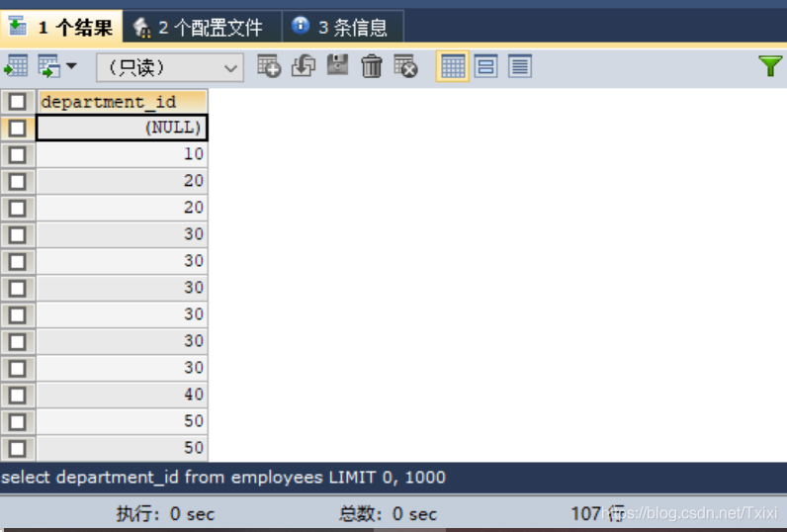Image resolution: width=787 pixels, height=532 pixels.
Task: Toggle the select-all checkbox in header row
Action: [x=18, y=102]
